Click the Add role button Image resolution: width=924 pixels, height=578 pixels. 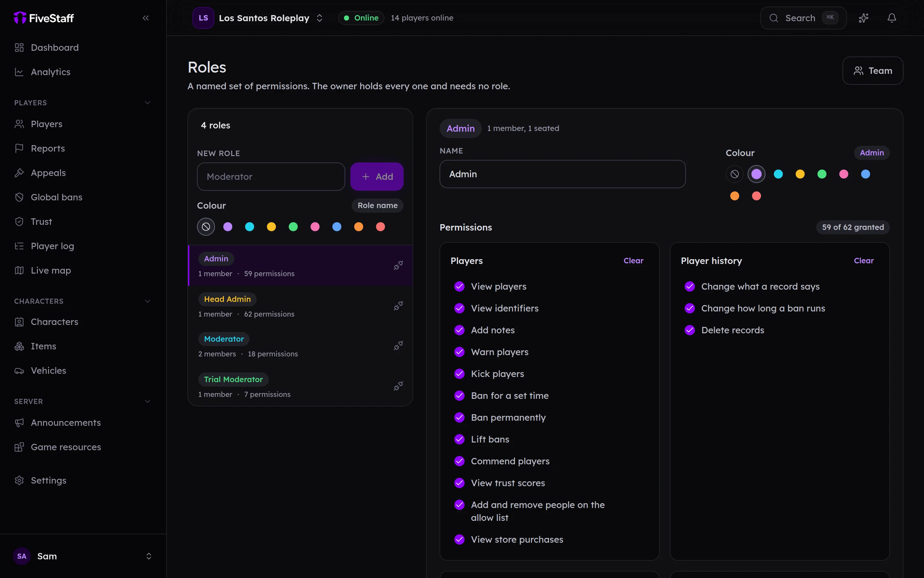click(377, 177)
